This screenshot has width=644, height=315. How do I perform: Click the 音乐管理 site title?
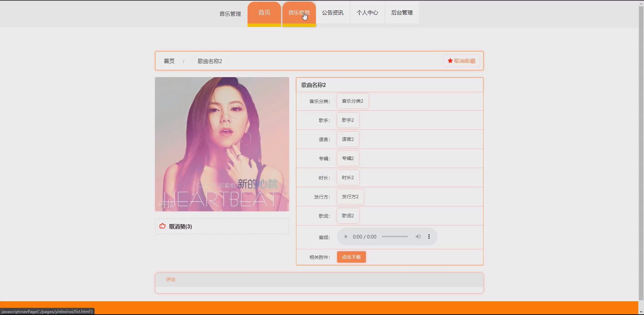point(230,14)
